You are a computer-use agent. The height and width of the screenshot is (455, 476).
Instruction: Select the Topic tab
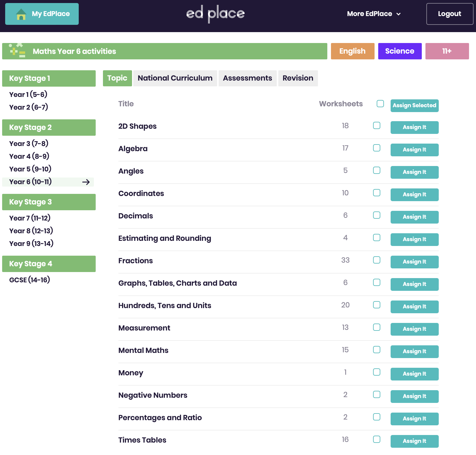point(117,78)
